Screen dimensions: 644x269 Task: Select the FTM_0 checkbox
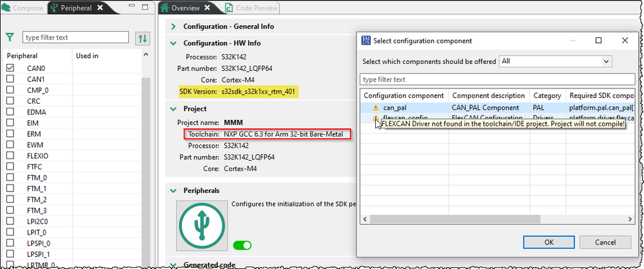[10, 178]
